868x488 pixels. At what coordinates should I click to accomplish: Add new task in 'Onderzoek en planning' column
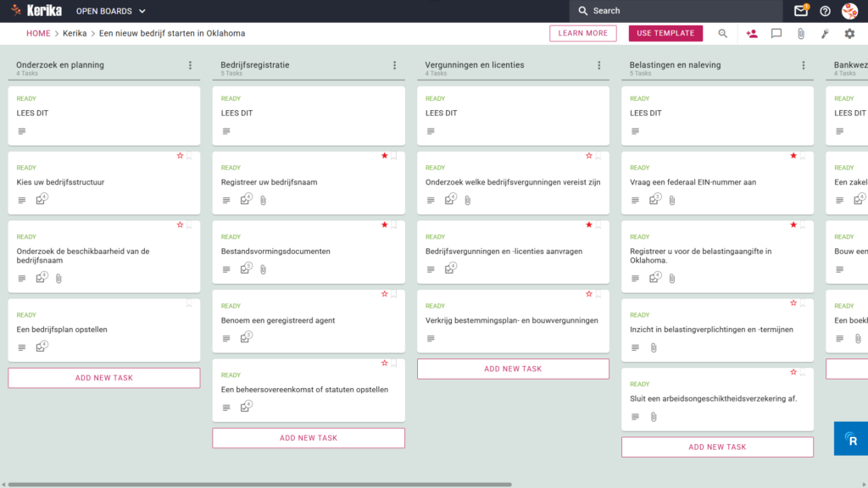(104, 378)
